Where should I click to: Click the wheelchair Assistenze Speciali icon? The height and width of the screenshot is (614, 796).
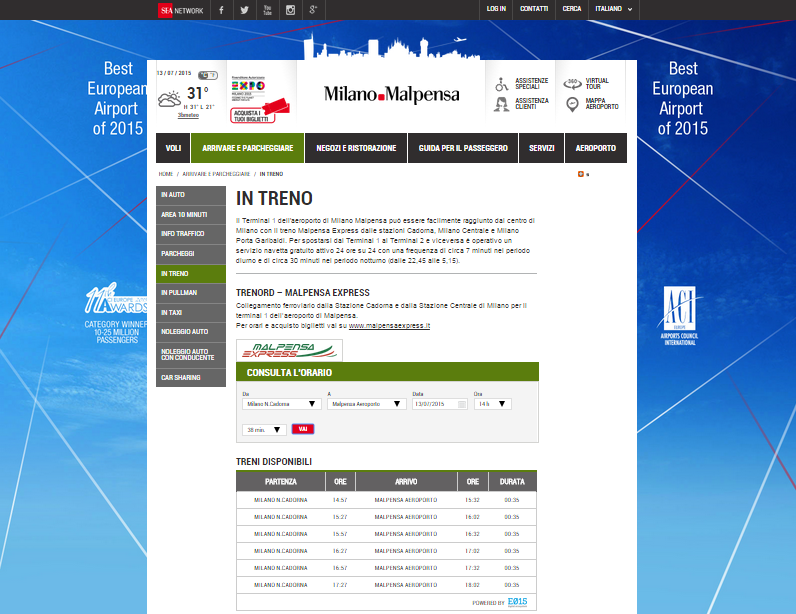(501, 84)
